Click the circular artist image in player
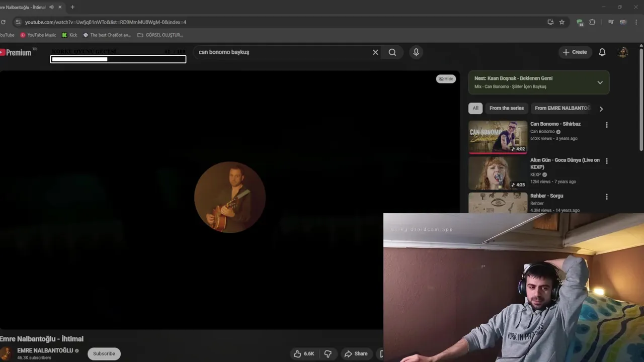This screenshot has width=644, height=362. pyautogui.click(x=230, y=197)
